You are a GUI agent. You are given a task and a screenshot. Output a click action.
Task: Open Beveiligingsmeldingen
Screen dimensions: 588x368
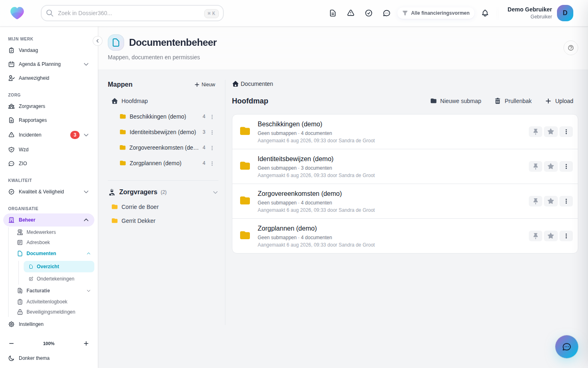click(x=54, y=312)
